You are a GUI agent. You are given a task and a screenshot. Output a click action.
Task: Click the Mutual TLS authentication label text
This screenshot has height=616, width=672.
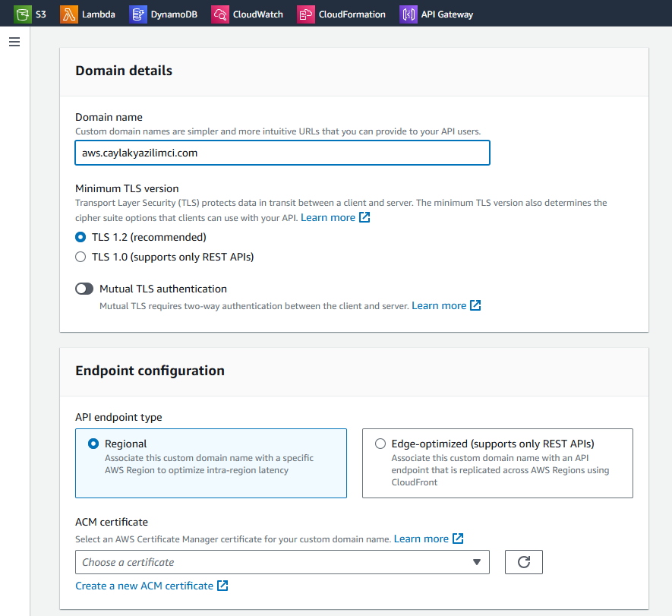tap(163, 289)
